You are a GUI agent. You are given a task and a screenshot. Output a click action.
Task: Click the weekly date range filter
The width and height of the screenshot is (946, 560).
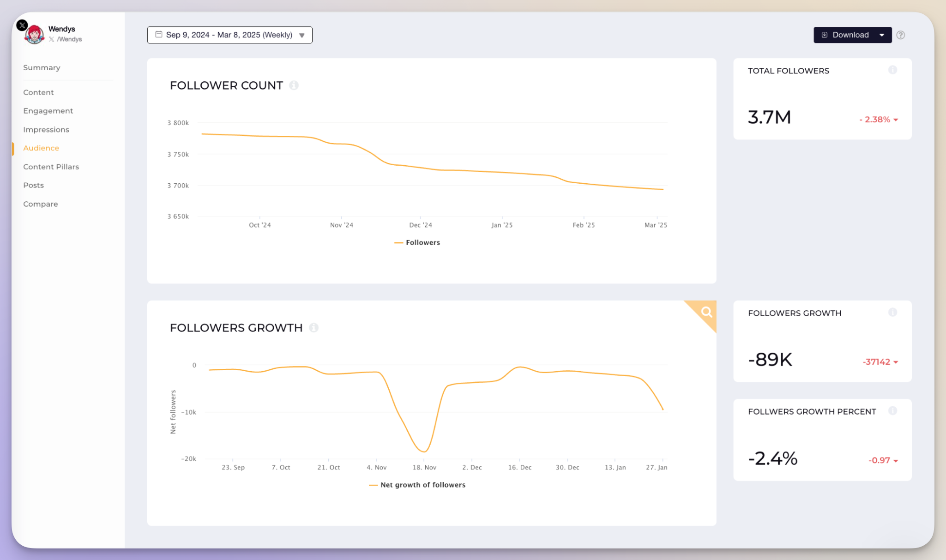[229, 35]
